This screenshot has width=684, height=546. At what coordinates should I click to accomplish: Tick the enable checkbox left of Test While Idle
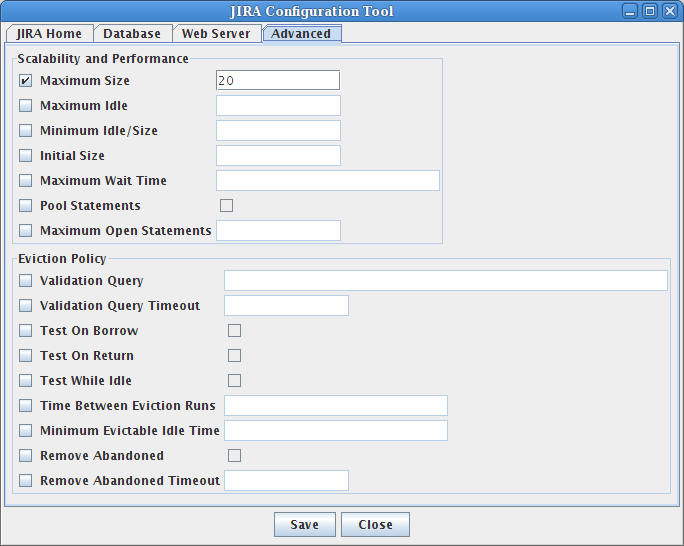click(x=25, y=381)
